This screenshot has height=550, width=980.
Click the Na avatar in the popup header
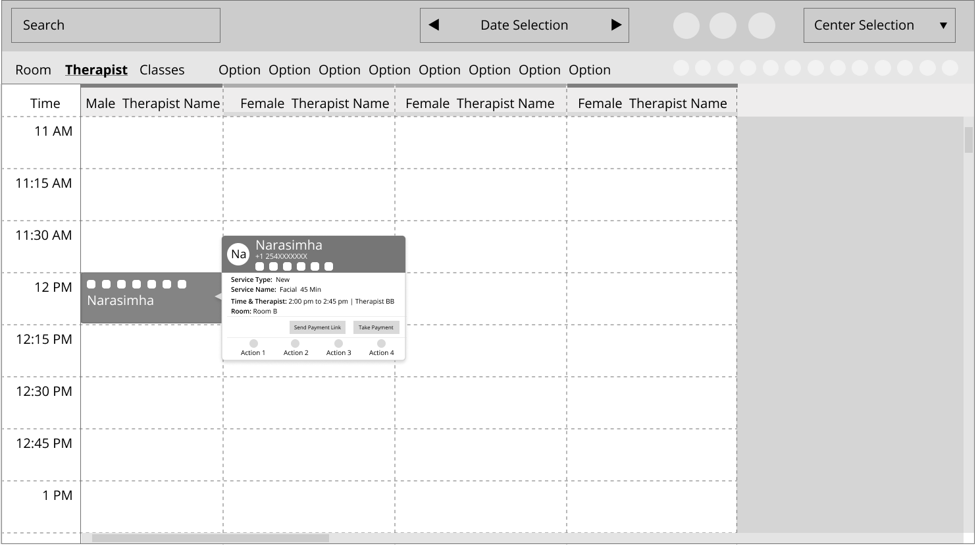coord(238,254)
